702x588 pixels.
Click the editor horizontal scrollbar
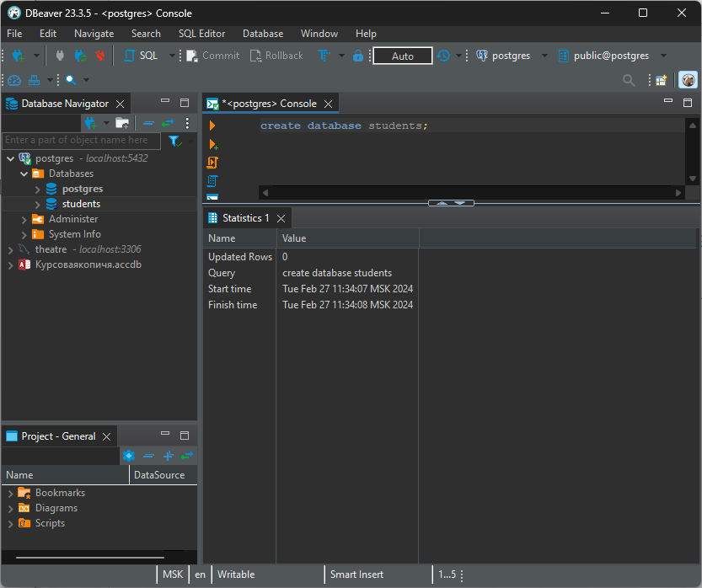coord(470,193)
